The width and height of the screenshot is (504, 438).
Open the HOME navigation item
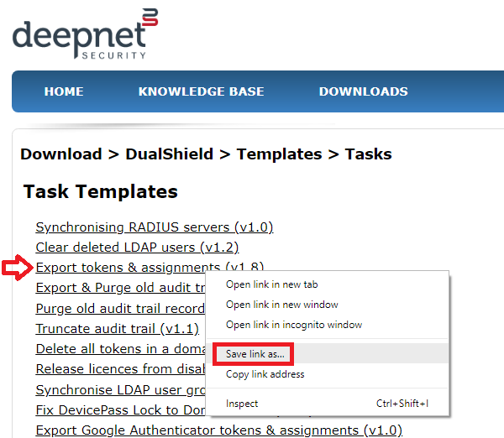[x=64, y=91]
